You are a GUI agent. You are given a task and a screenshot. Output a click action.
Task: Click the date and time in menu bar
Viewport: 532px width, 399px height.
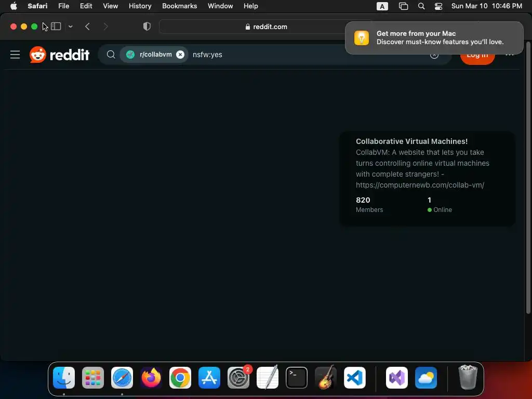point(486,6)
